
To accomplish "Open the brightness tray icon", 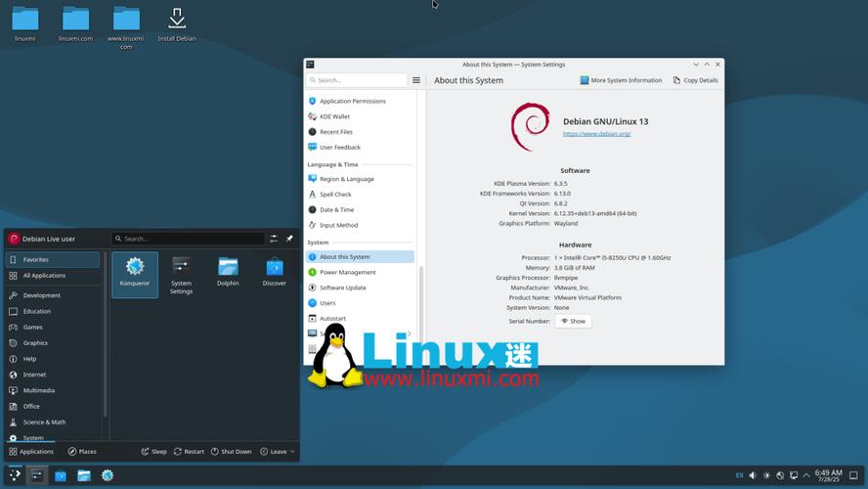I will (x=766, y=475).
